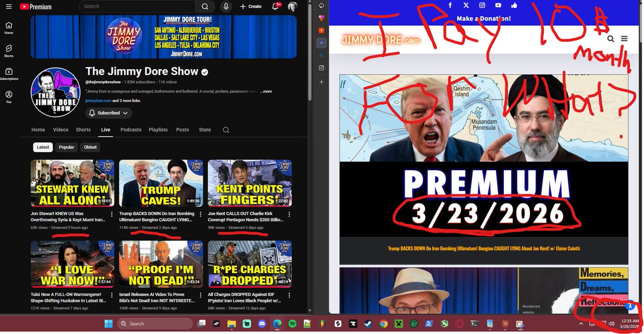This screenshot has height=334, width=644.
Task: Open the YouTube account avatar menu
Action: point(292,6)
